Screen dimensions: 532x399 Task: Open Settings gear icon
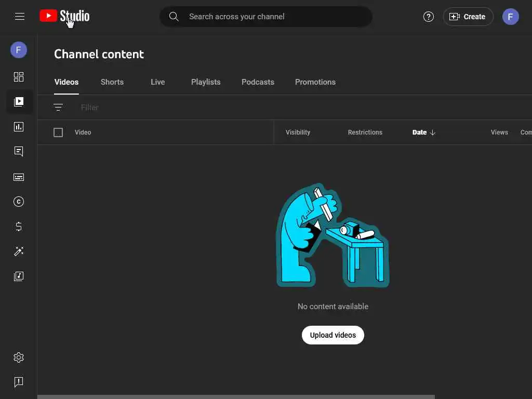pyautogui.click(x=19, y=357)
